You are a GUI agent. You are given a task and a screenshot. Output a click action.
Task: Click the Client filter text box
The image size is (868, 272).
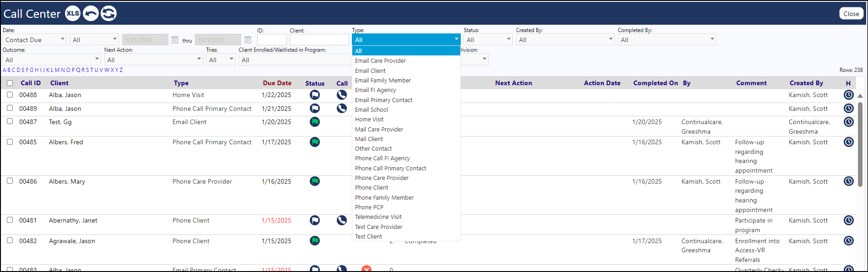click(319, 40)
